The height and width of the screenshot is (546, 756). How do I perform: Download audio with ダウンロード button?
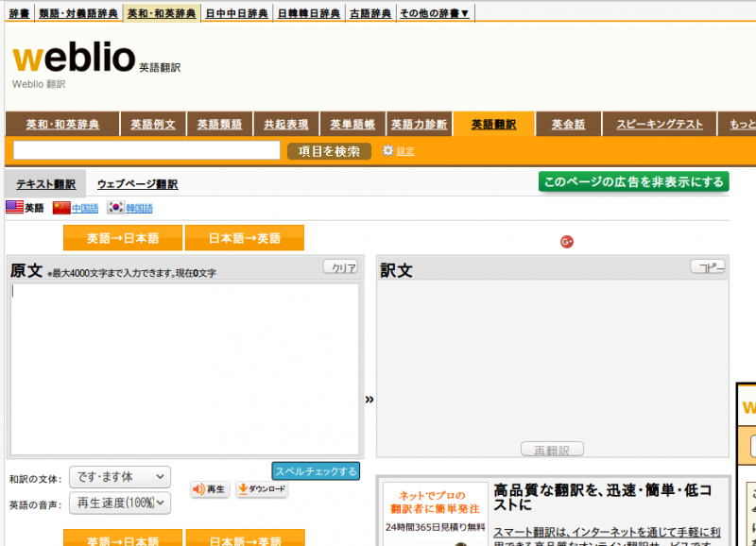(x=262, y=489)
